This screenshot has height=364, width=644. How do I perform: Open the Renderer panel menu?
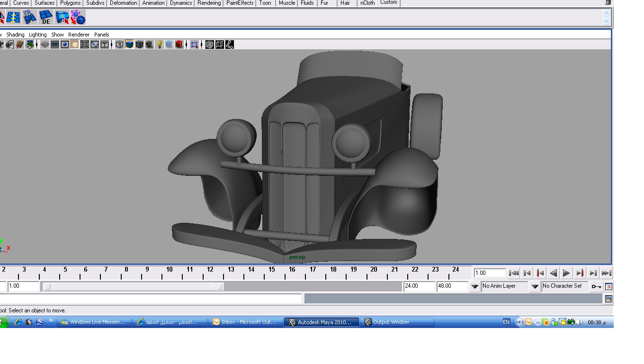pyautogui.click(x=79, y=35)
